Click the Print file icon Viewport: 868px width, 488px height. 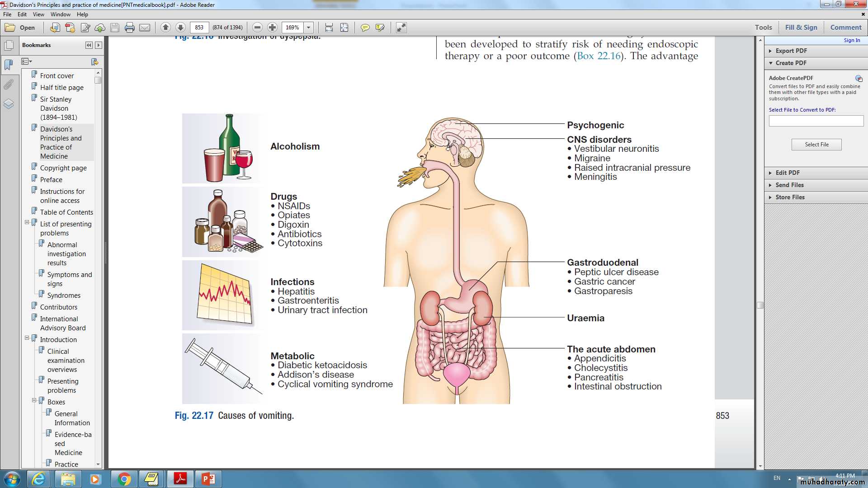tap(130, 28)
